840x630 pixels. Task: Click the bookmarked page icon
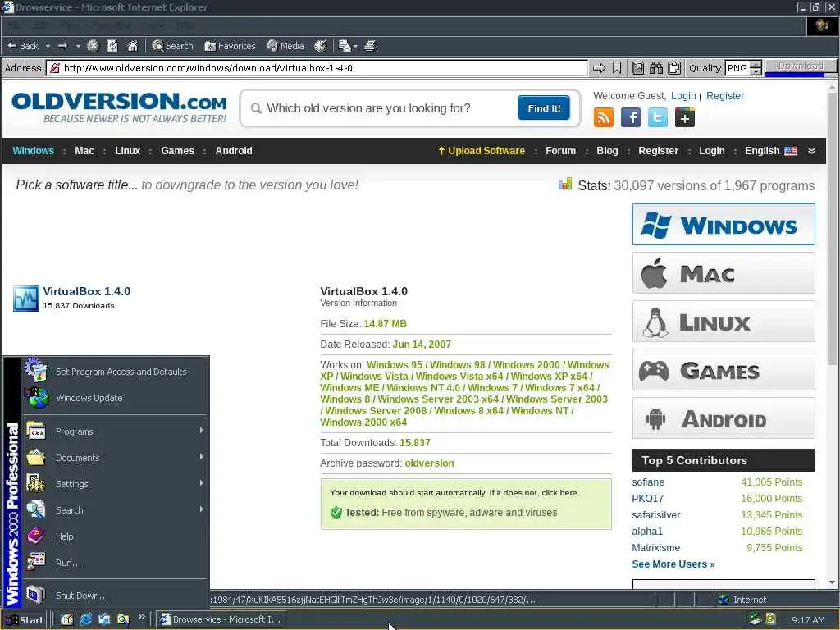pos(638,68)
